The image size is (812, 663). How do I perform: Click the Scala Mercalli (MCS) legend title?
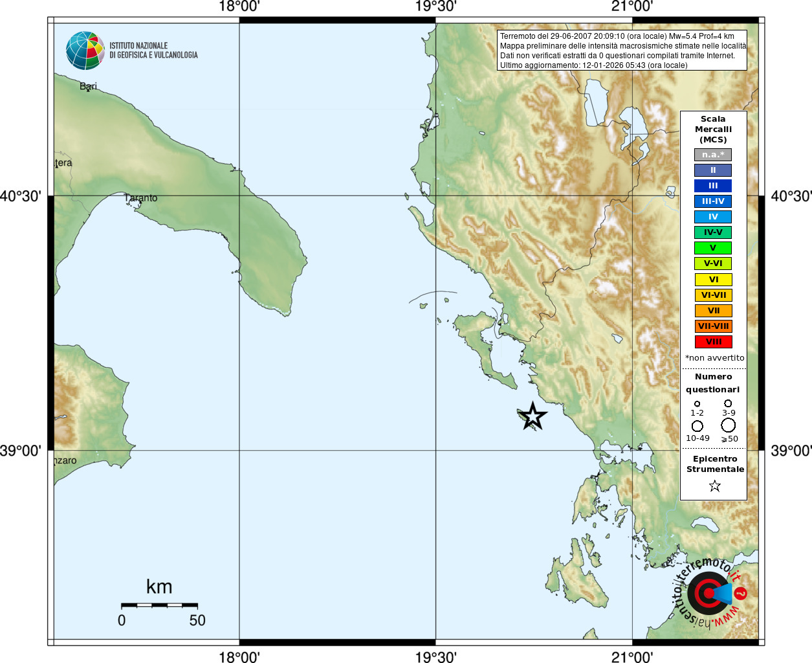click(713, 129)
